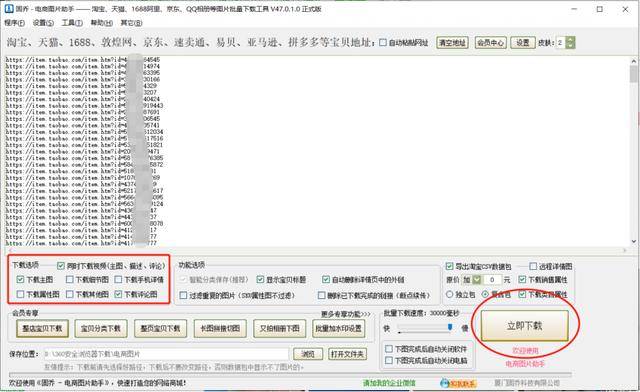640x392 pixels.
Task: Click the price adjustment value field showing 0
Action: click(x=492, y=280)
